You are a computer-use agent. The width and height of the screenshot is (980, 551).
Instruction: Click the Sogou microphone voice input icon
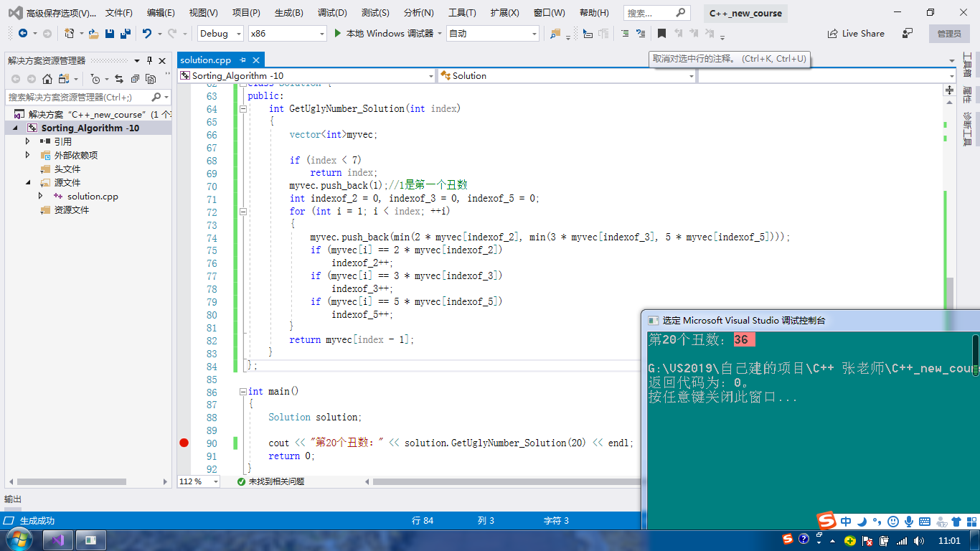pyautogui.click(x=909, y=522)
